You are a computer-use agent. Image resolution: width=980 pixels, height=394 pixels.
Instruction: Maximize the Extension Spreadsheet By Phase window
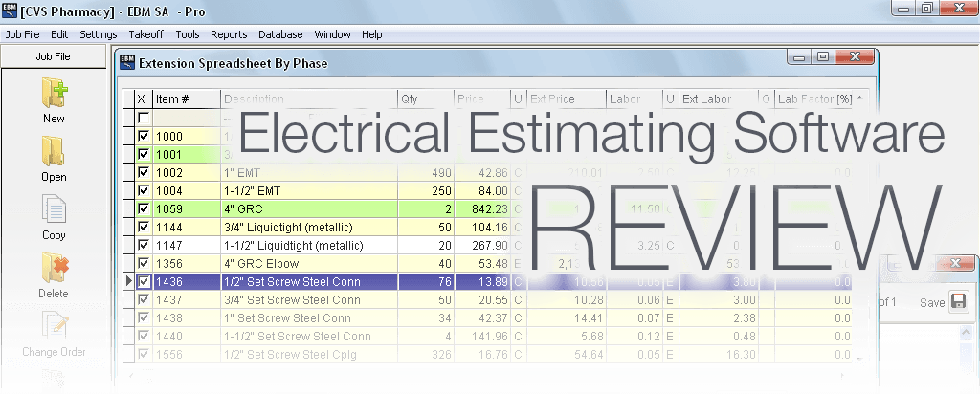click(822, 57)
